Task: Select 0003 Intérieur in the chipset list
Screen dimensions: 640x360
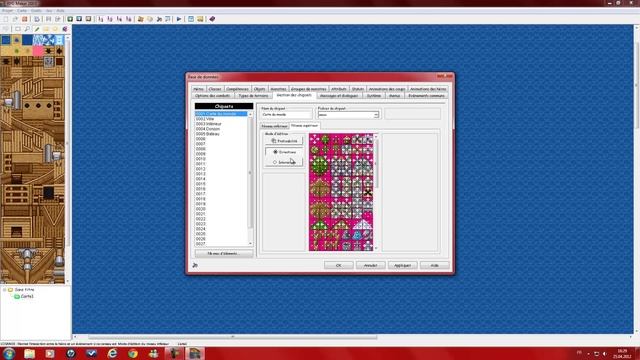Action: [221, 124]
